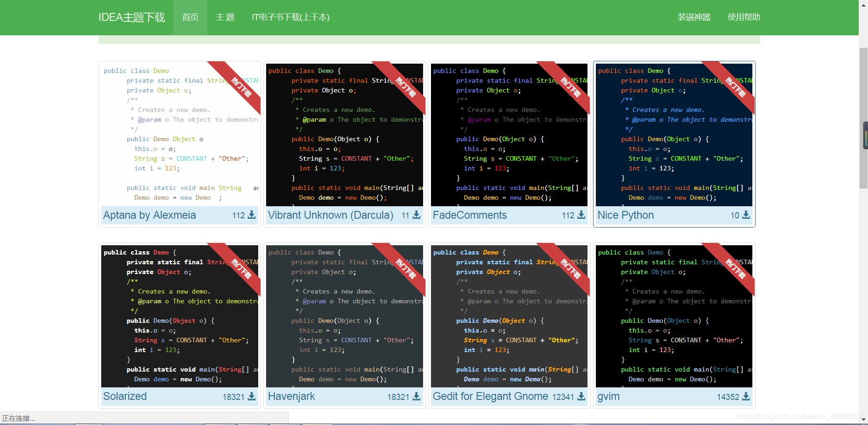Preview the Gedit for Elegant Gnome thumbnail

tap(509, 316)
